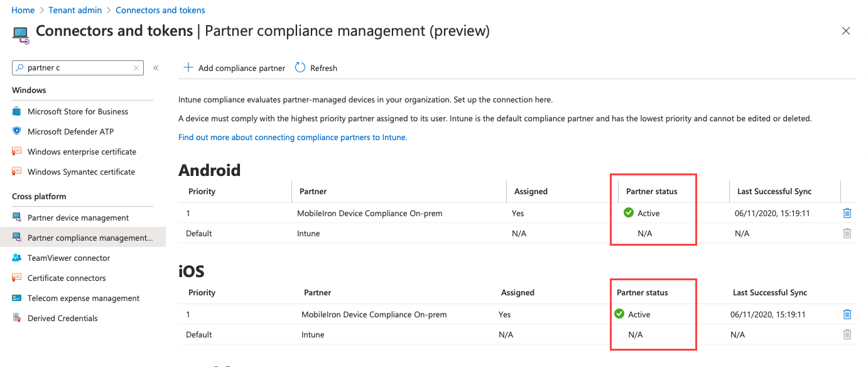The image size is (868, 367).
Task: Open Telecom expense management
Action: point(84,298)
